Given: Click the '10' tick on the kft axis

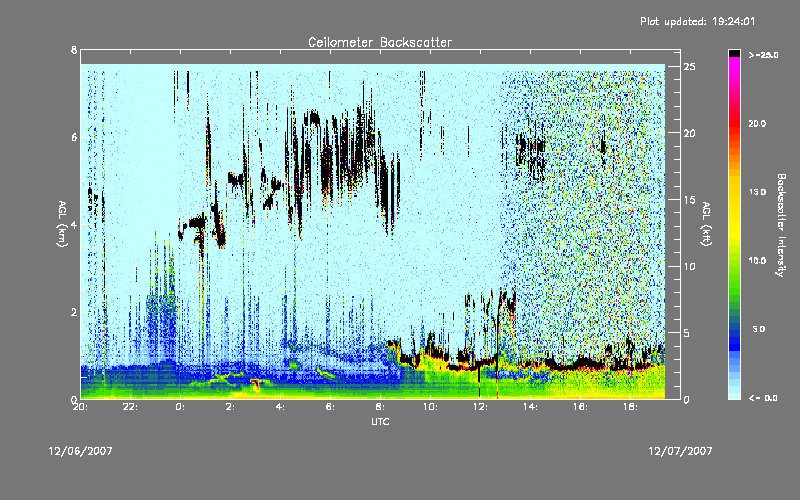Looking at the screenshot, I should [x=690, y=266].
